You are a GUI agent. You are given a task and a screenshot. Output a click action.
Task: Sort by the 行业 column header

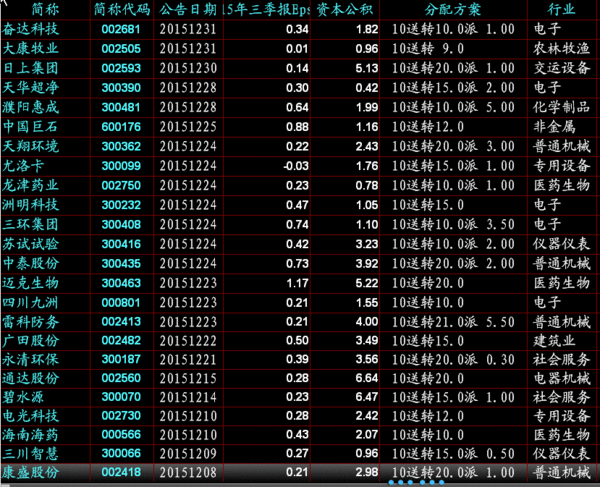(561, 10)
